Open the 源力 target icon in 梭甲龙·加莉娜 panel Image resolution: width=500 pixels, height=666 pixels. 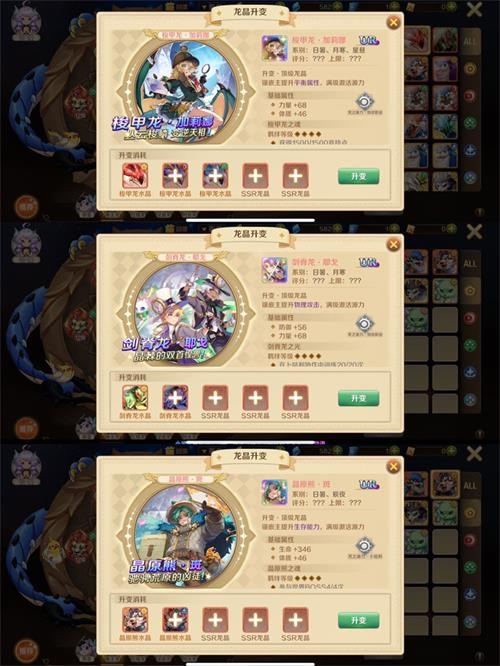tap(364, 102)
